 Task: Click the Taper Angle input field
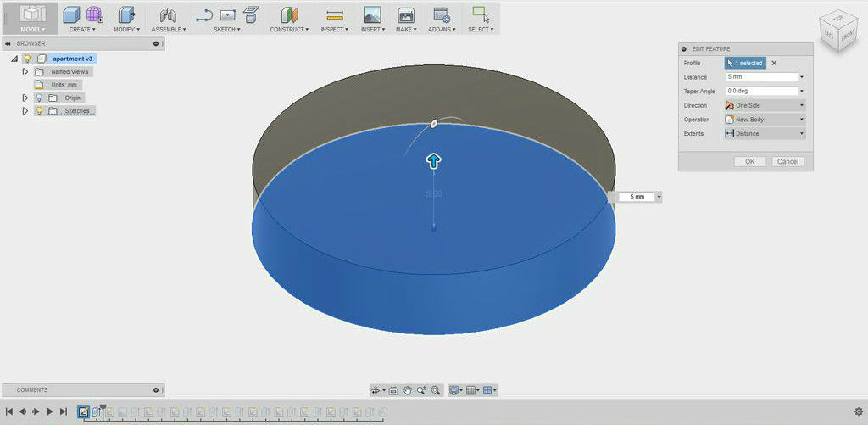762,91
